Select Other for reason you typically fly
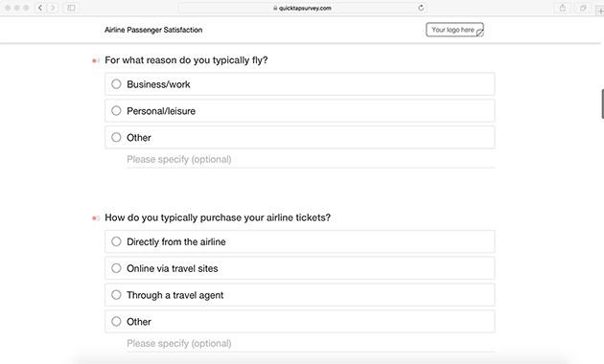604x364 pixels. point(300,137)
